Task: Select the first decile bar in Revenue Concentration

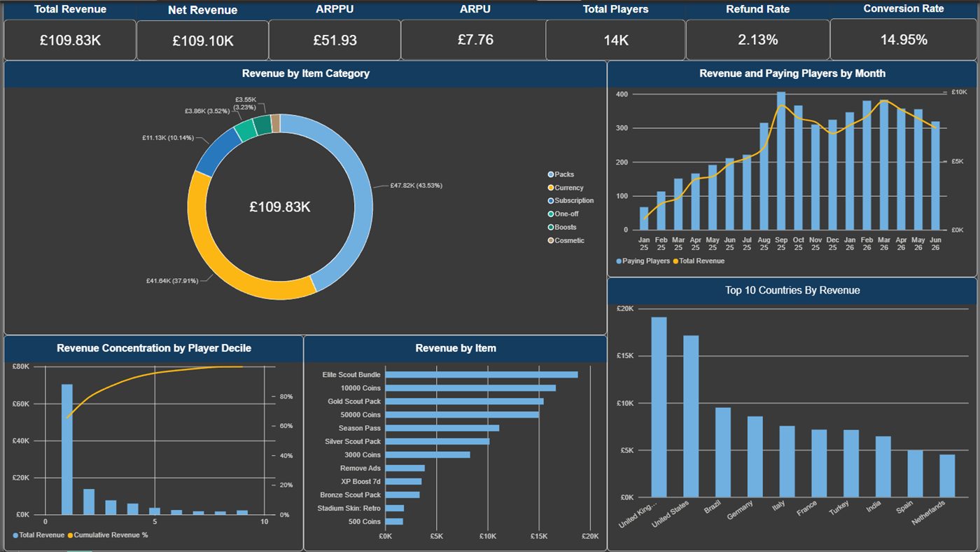Action: [x=67, y=450]
